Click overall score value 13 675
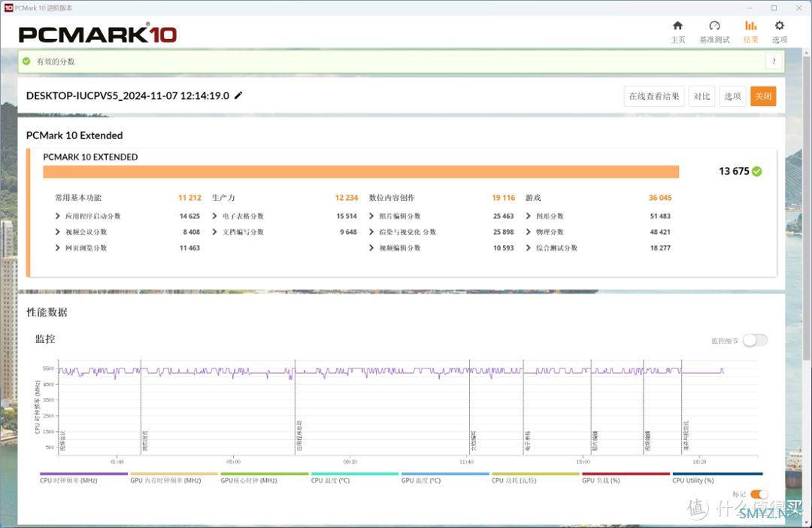The image size is (812, 528). coord(734,171)
